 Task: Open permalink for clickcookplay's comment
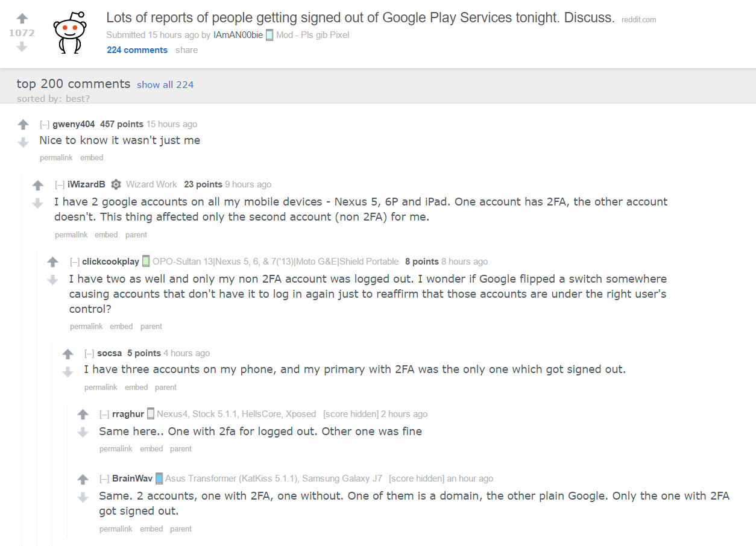[86, 327]
